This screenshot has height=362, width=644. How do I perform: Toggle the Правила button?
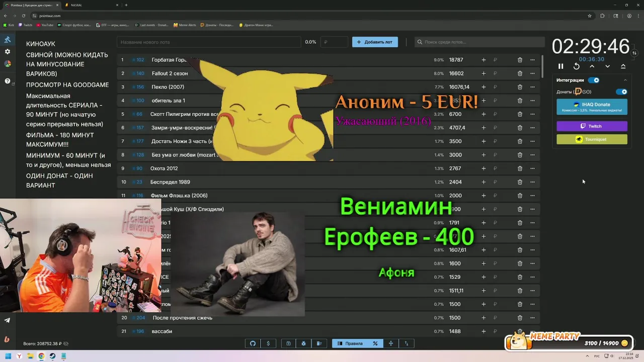[350, 343]
